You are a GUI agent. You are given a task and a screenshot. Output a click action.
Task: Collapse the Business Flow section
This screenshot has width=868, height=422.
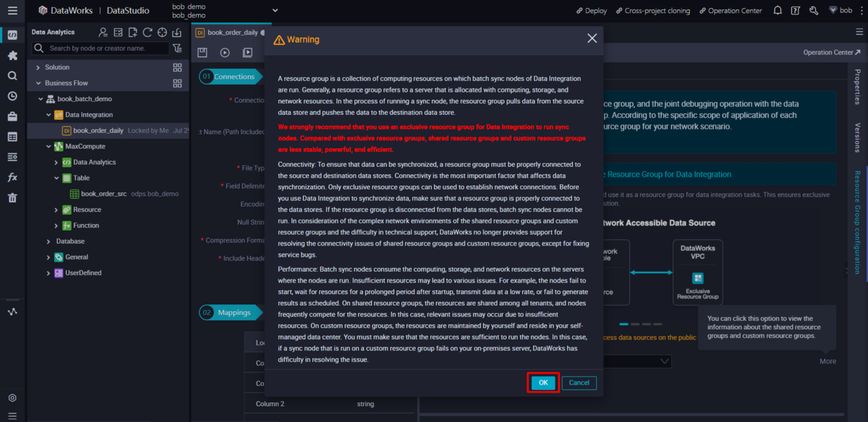pos(38,83)
